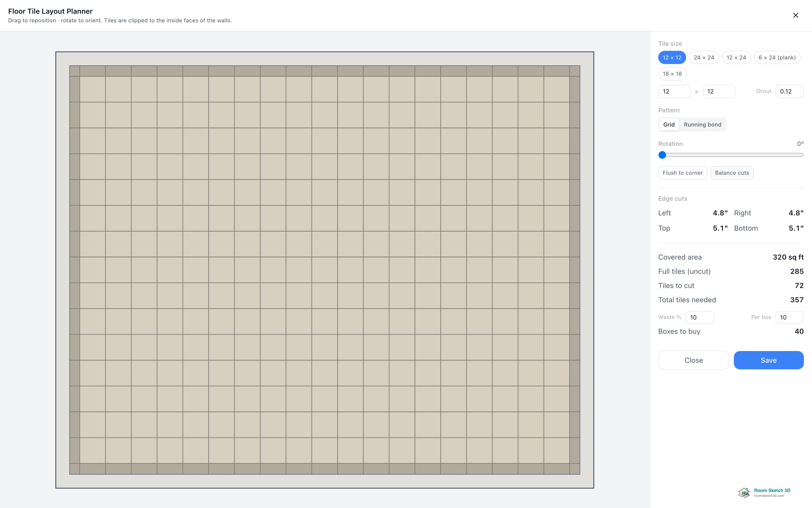
Task: Click the Bottom edge cut value 5.1"
Action: (x=796, y=228)
